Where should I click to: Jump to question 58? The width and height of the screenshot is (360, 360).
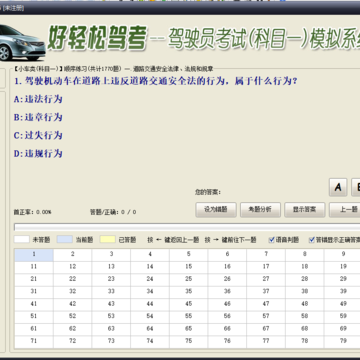pyautogui.click(x=304, y=316)
